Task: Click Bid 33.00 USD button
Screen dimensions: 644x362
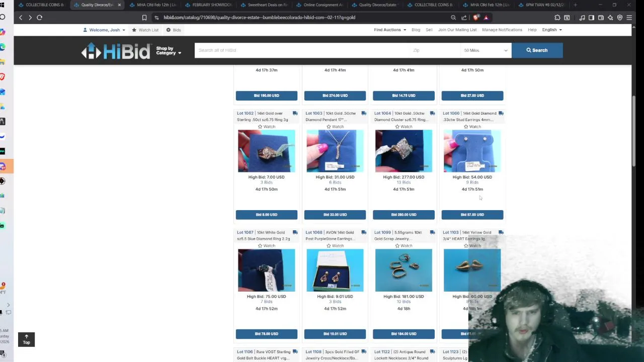Action: click(335, 215)
